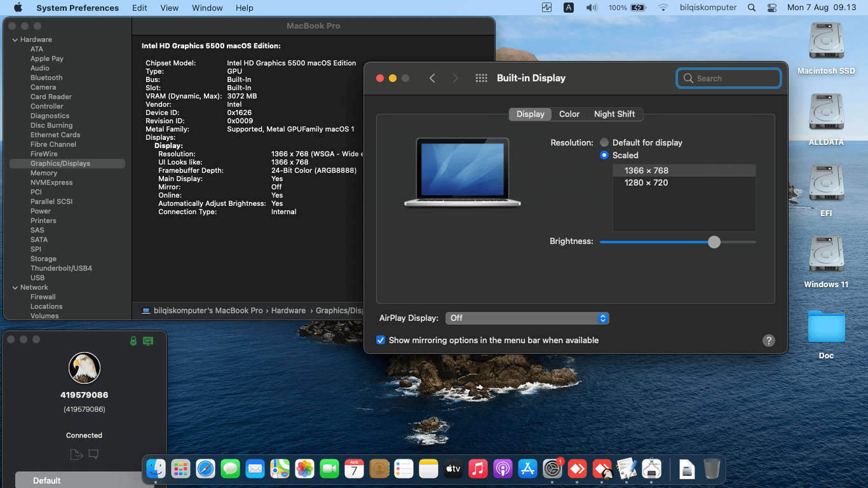Screen dimensions: 868x488
Task: Collapse the Network section in the sidebar
Action: pos(15,287)
